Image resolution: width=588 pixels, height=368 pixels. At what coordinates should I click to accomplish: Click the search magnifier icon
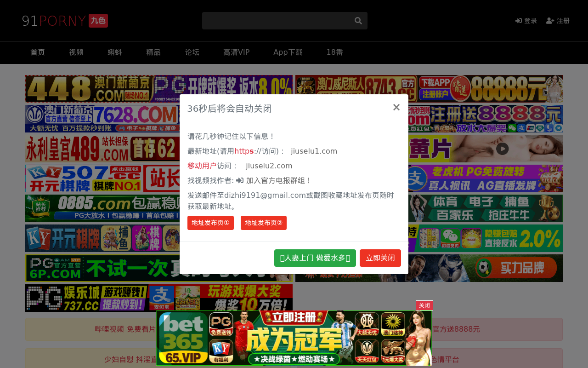click(x=358, y=21)
